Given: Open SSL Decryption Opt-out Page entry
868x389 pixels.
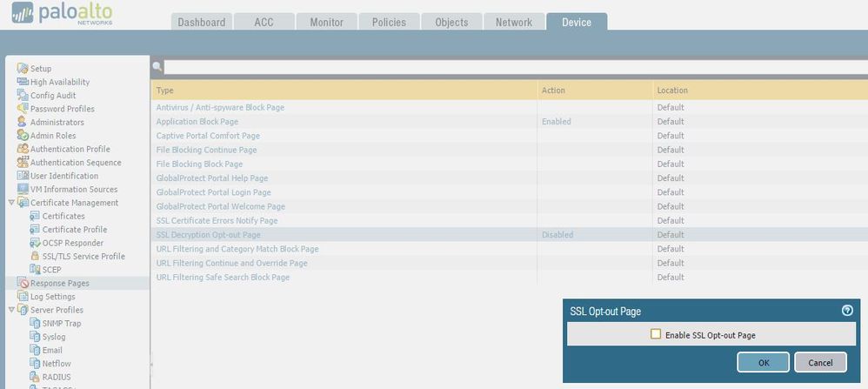Looking at the screenshot, I should (208, 234).
